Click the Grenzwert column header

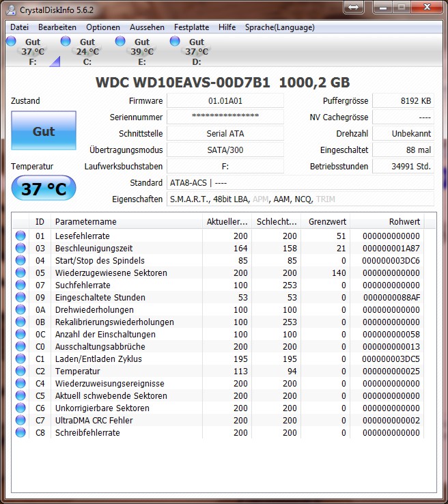tap(325, 221)
